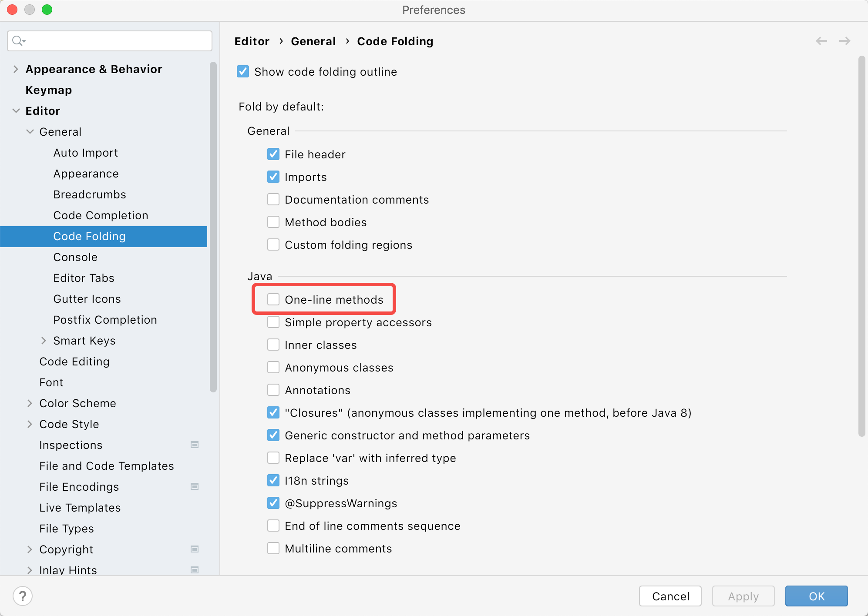Expand the Smart Keys node
The height and width of the screenshot is (616, 868).
[x=44, y=341]
